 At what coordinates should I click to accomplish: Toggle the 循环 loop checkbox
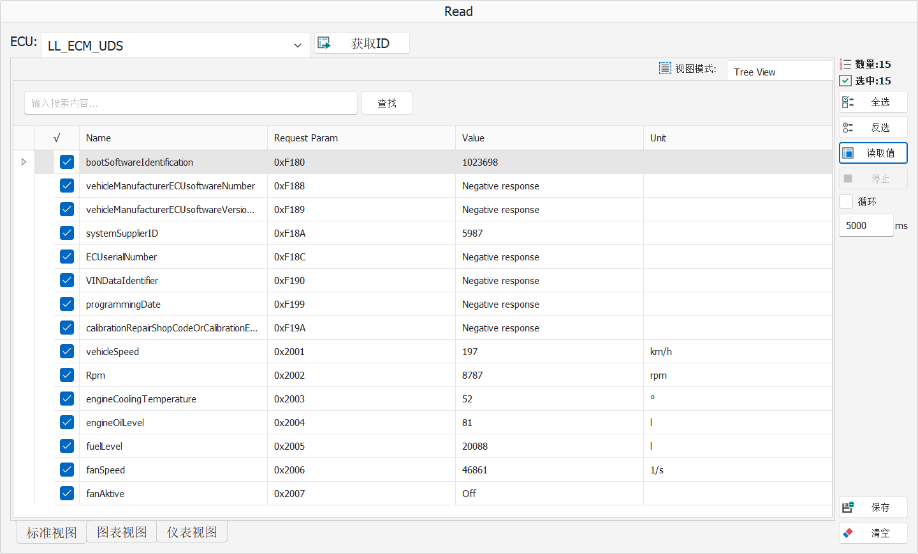click(x=846, y=201)
